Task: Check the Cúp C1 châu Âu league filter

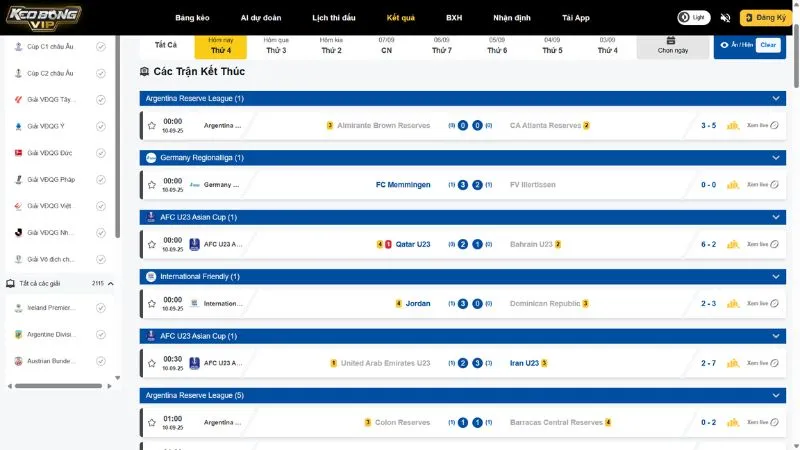Action: 101,47
